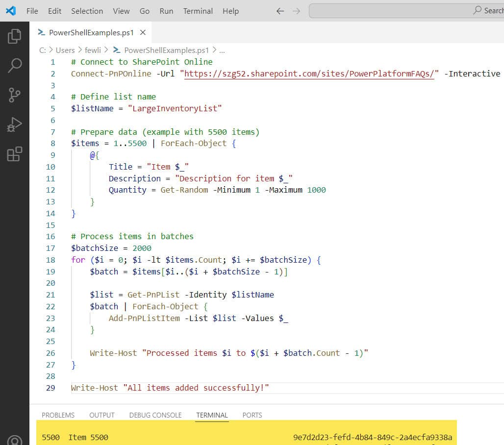Switch to the OUTPUT panel tab
Screen dimensions: 504x445
point(101,415)
